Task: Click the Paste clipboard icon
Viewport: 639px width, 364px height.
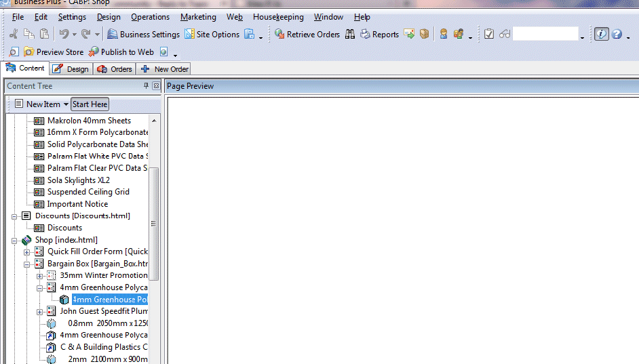Action: tap(44, 34)
